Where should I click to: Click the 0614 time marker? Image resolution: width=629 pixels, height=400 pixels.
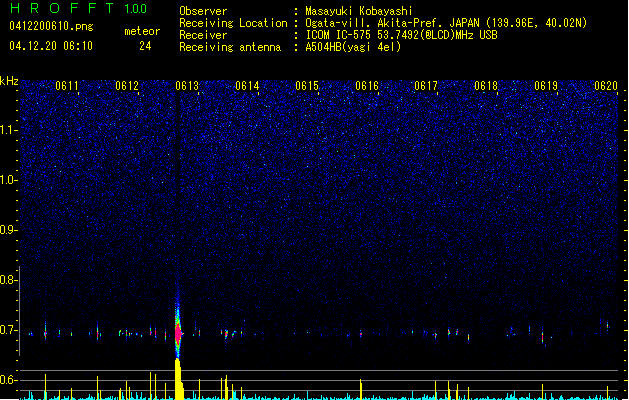coord(247,86)
